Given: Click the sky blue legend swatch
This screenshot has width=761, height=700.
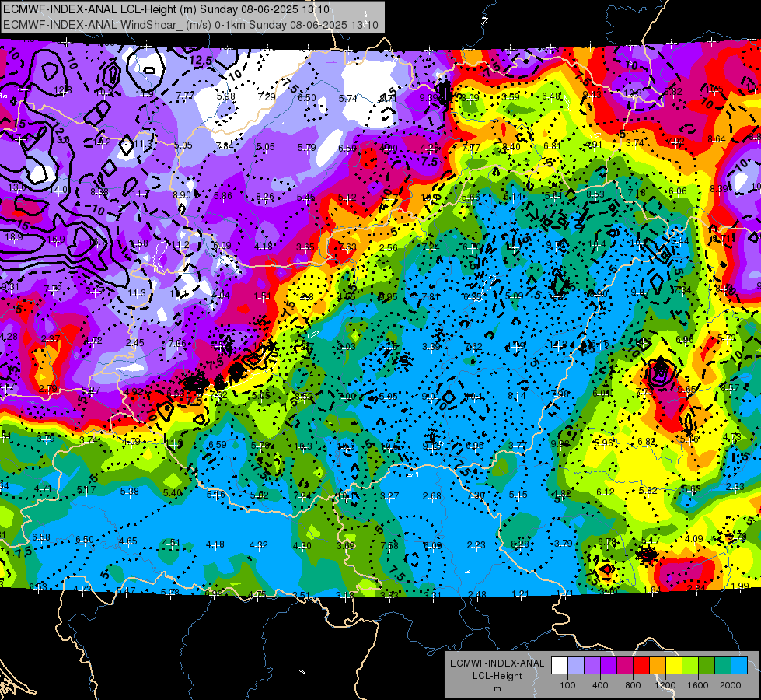Looking at the screenshot, I should point(739,666).
